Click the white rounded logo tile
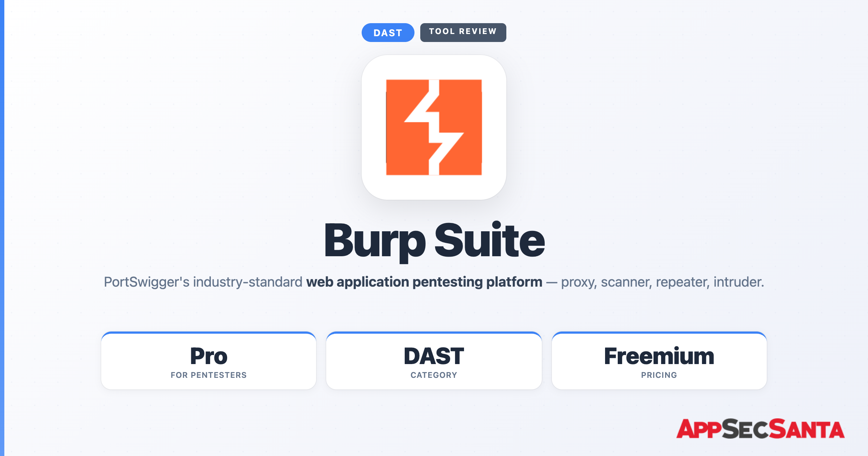The image size is (868, 456). pos(434,127)
